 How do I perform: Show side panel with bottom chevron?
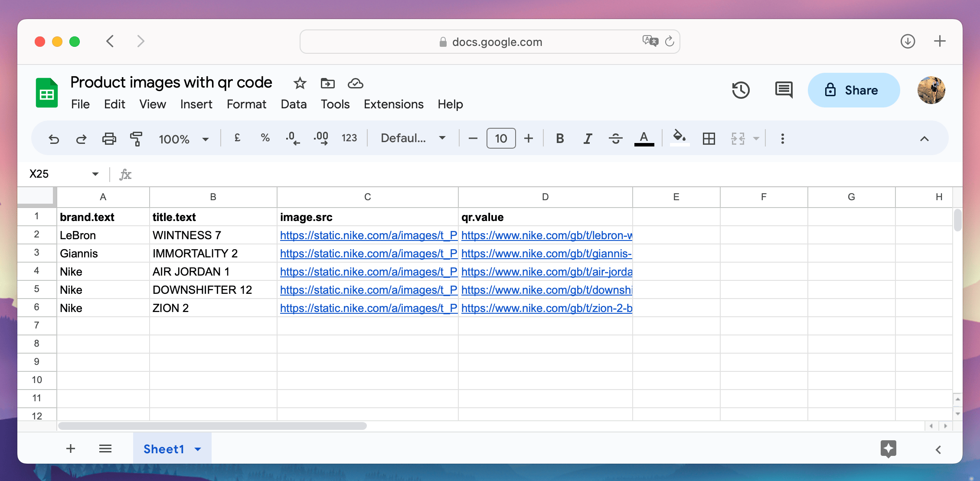[938, 450]
